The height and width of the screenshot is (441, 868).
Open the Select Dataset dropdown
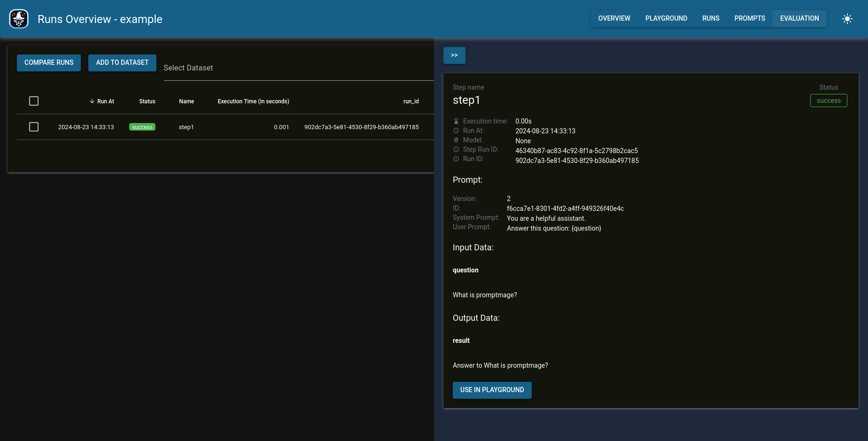pos(299,68)
